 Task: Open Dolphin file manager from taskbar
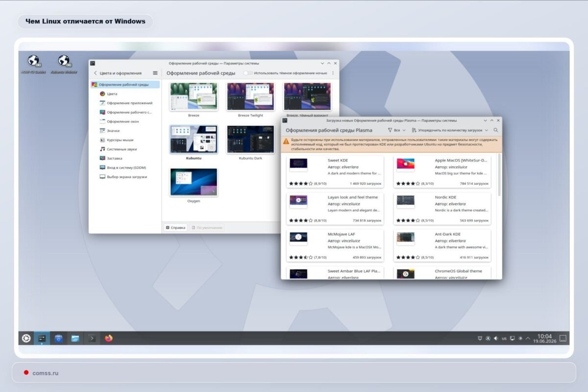(75, 338)
